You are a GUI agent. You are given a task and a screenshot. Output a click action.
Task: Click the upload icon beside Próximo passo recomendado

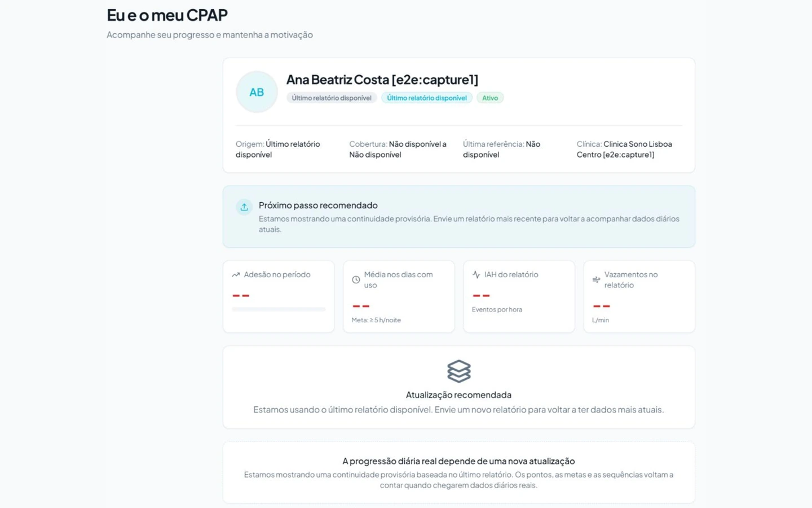click(x=244, y=207)
